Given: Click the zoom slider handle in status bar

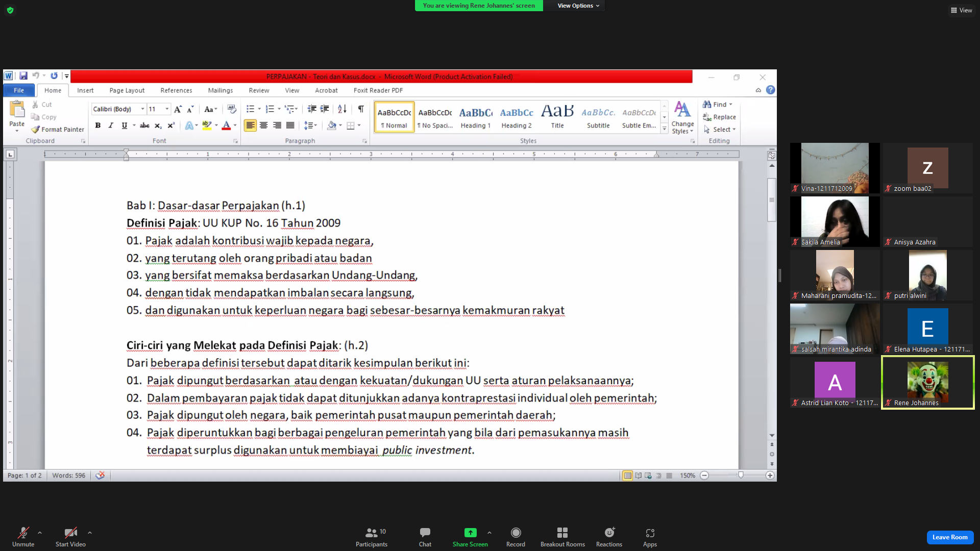Looking at the screenshot, I should 741,475.
